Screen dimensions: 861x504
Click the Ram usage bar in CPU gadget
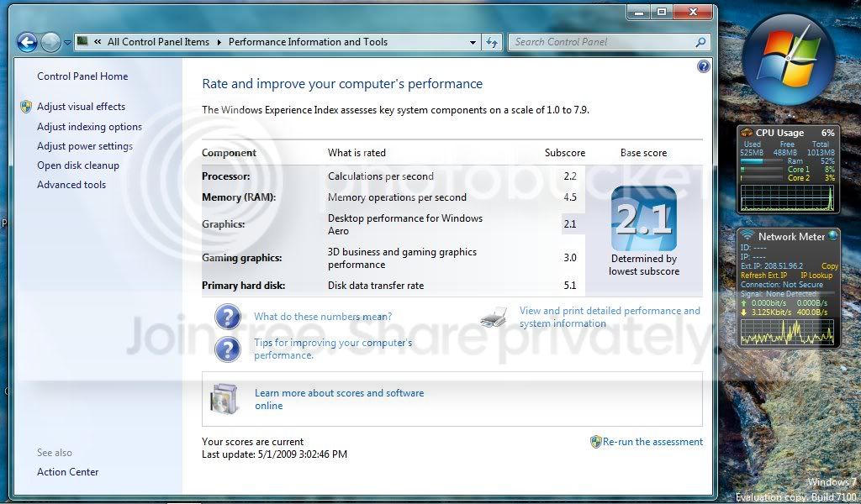761,161
